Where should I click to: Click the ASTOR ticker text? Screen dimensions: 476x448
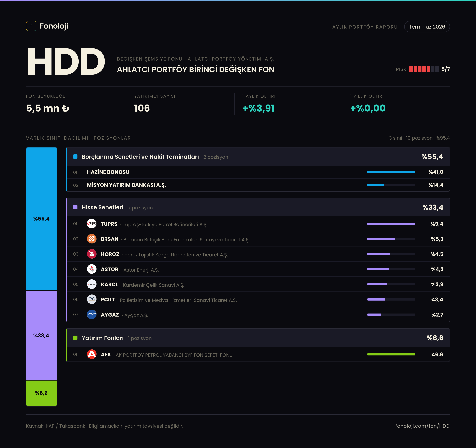[109, 269]
